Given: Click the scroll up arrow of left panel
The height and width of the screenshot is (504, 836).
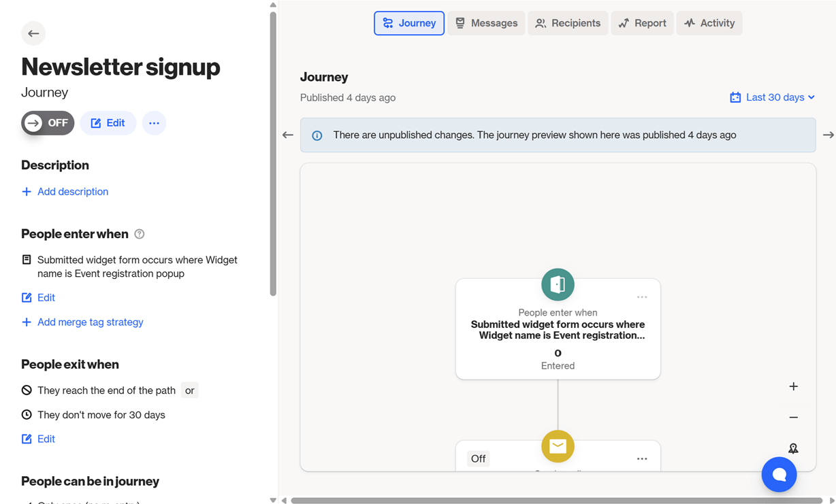Looking at the screenshot, I should (x=273, y=5).
